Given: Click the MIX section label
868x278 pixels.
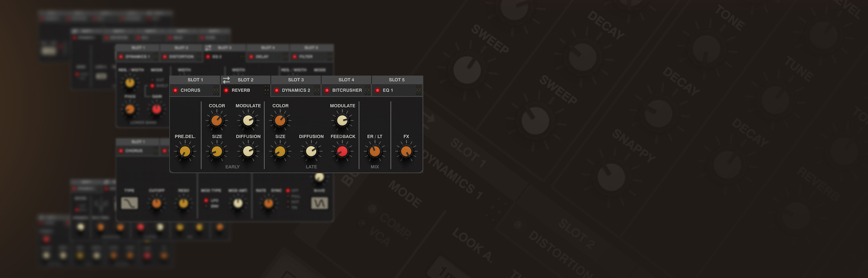Looking at the screenshot, I should coord(375,167).
